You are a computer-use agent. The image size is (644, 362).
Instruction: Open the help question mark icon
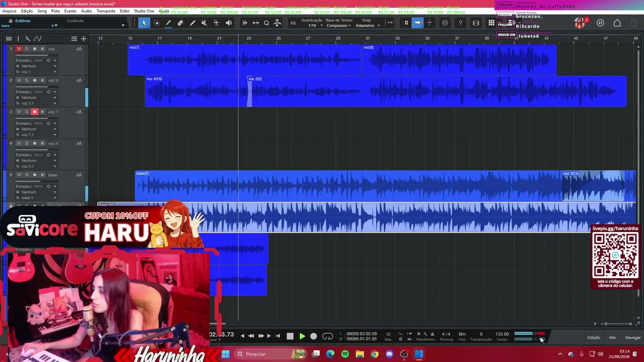[x=460, y=23]
